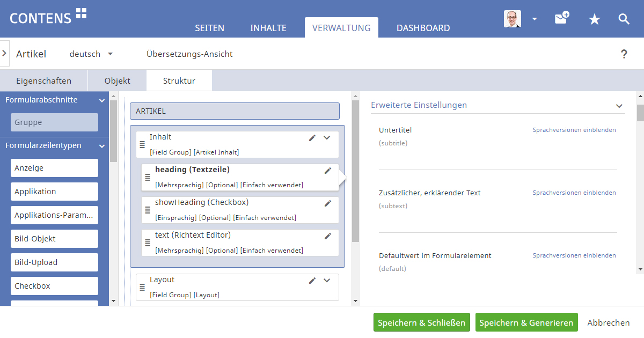The image size is (644, 338).
Task: Open the help question mark icon
Action: (624, 54)
